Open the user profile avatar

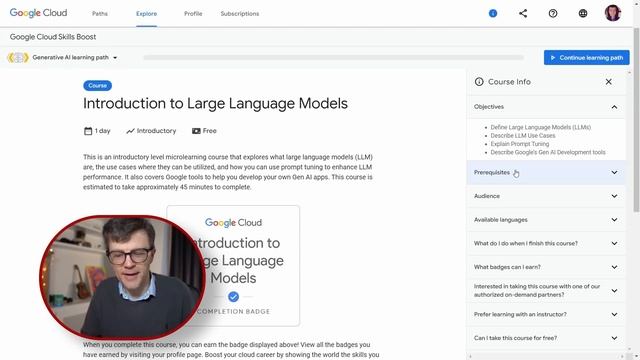pos(613,13)
